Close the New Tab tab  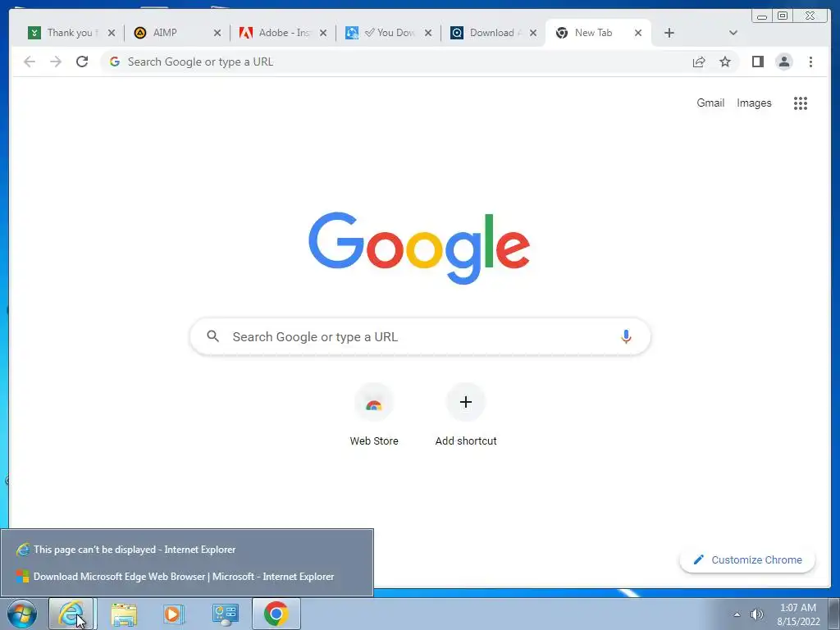coord(638,33)
